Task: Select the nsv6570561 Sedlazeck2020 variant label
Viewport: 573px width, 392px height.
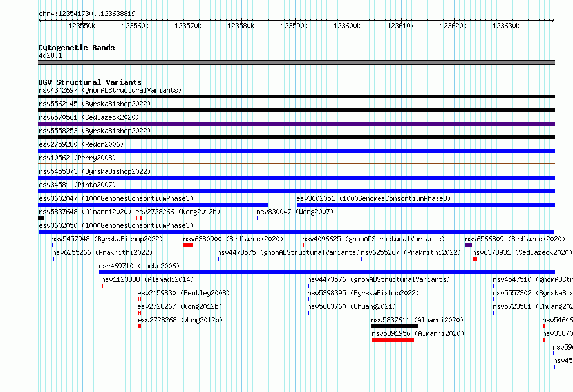Action: coord(89,117)
